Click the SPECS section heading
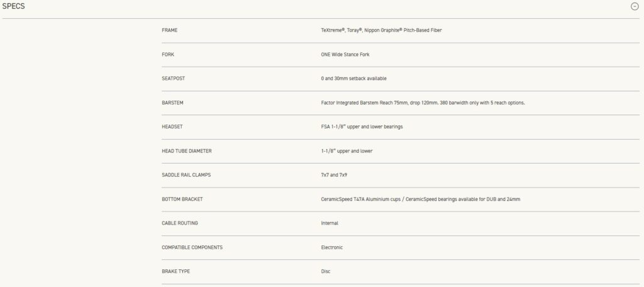Image resolution: width=644 pixels, height=287 pixels. click(13, 6)
